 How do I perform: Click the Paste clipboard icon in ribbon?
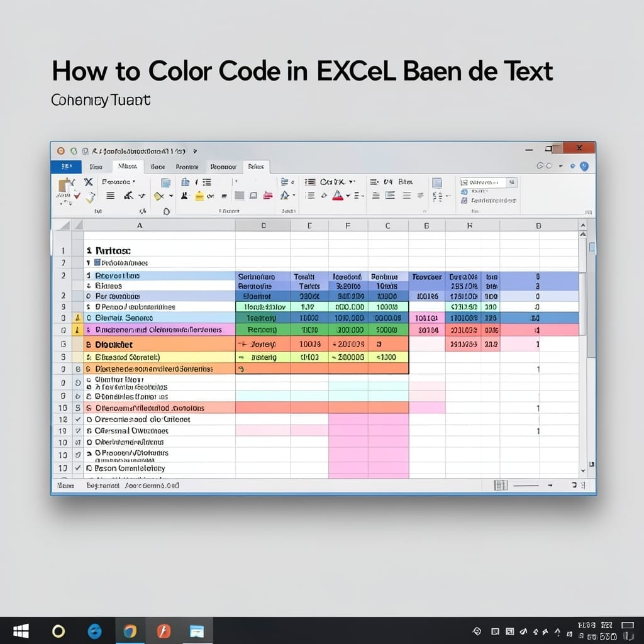(64, 186)
